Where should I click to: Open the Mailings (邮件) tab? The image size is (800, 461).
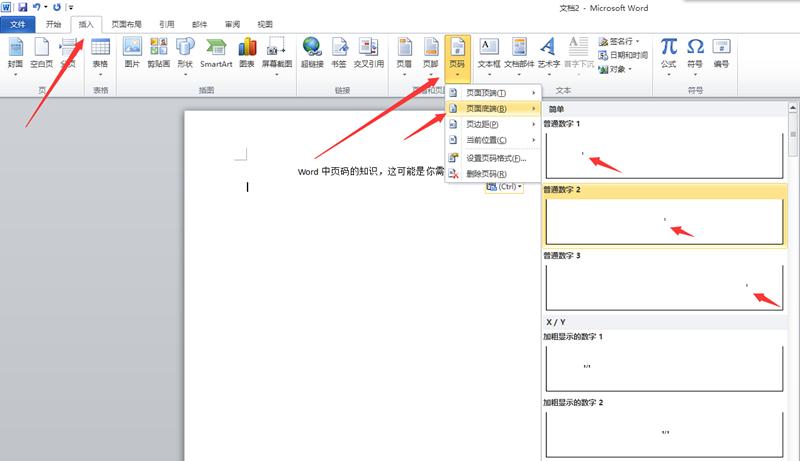pyautogui.click(x=199, y=24)
